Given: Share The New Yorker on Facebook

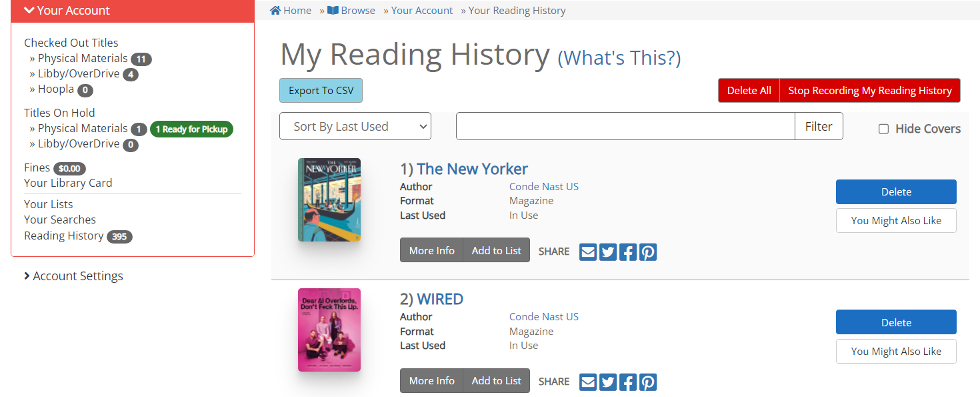Looking at the screenshot, I should tap(627, 252).
